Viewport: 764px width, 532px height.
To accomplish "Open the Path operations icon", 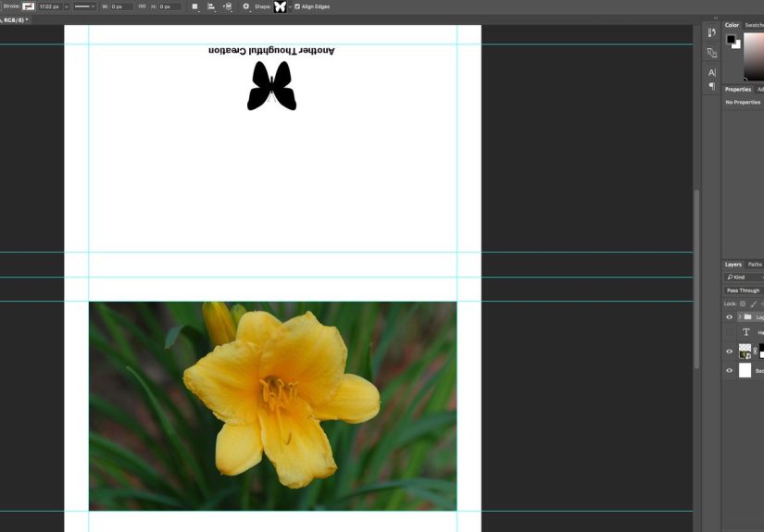I will [194, 6].
